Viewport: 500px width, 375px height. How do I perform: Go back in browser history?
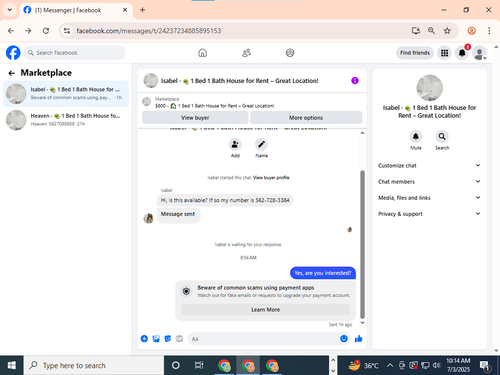pos(11,31)
